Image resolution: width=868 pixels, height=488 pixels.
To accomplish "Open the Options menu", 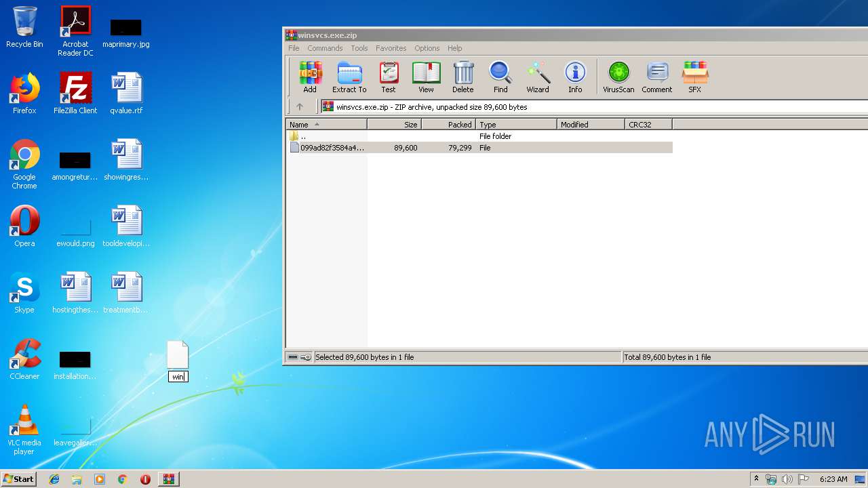I will 427,48.
